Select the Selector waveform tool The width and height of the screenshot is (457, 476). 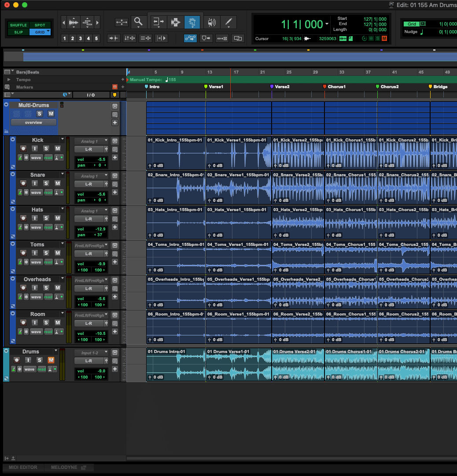[176, 22]
